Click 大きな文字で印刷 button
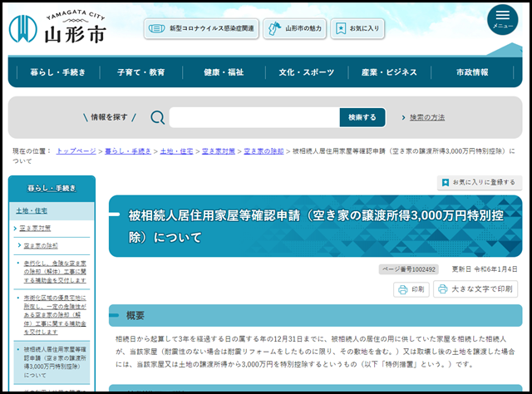Viewport: 532px width, 394px height. coord(475,289)
